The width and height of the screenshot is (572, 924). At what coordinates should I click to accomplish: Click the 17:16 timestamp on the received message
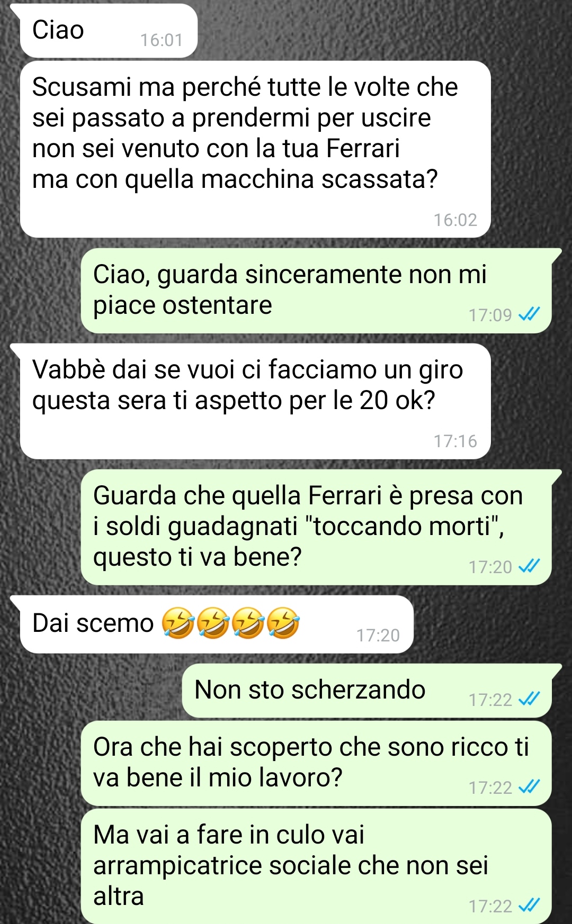tap(455, 441)
